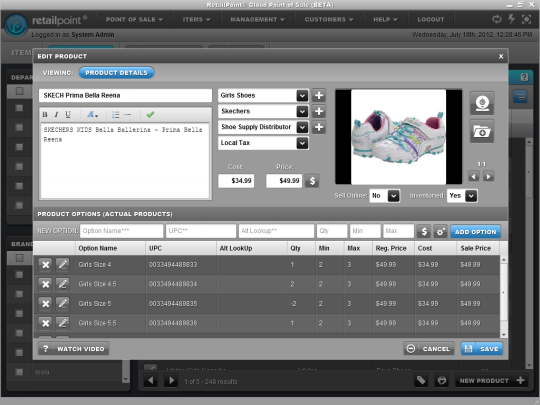Show the next product image arrow
540x405 pixels.
pos(488,176)
